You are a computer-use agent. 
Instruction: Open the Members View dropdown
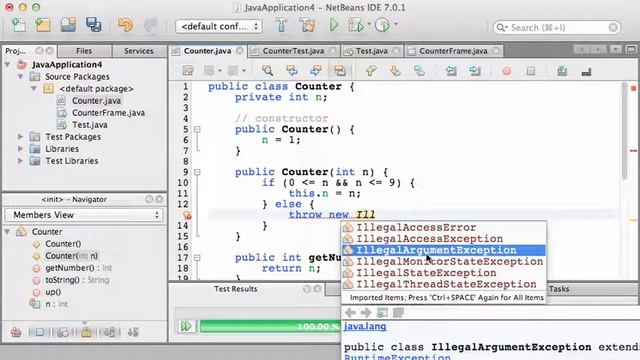[84, 215]
